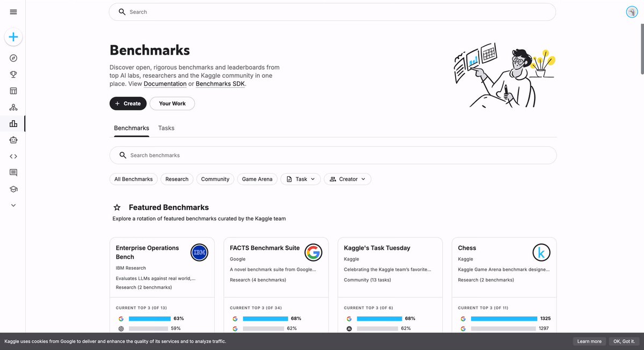
Task: Click 'CURRENT TOP 3 (OF 34)' label
Action: click(255, 308)
